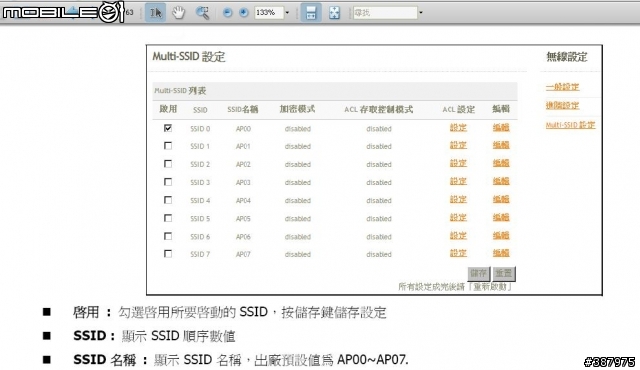Click the 編輯 edit link for SSID 7
The height and width of the screenshot is (370, 640).
tap(501, 253)
